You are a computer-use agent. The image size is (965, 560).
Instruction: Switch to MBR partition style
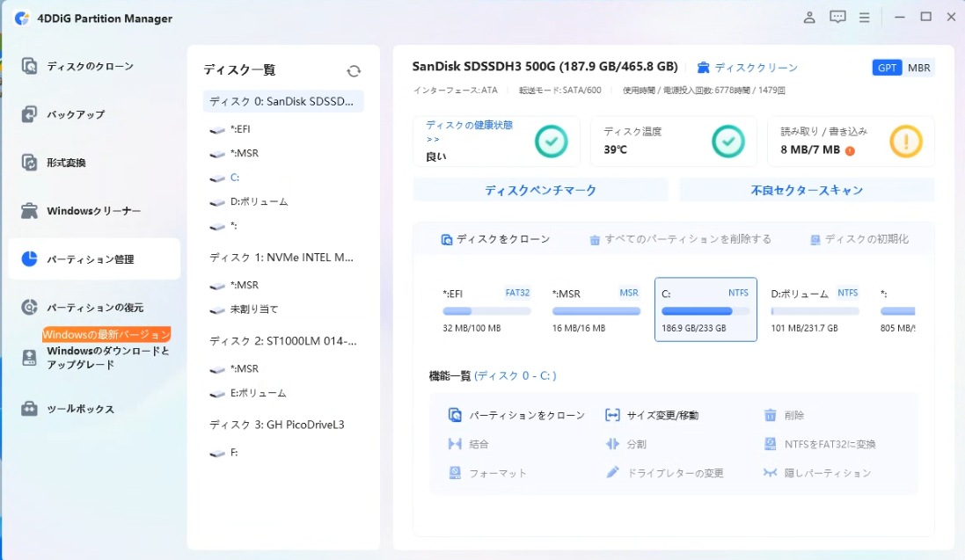[x=919, y=68]
